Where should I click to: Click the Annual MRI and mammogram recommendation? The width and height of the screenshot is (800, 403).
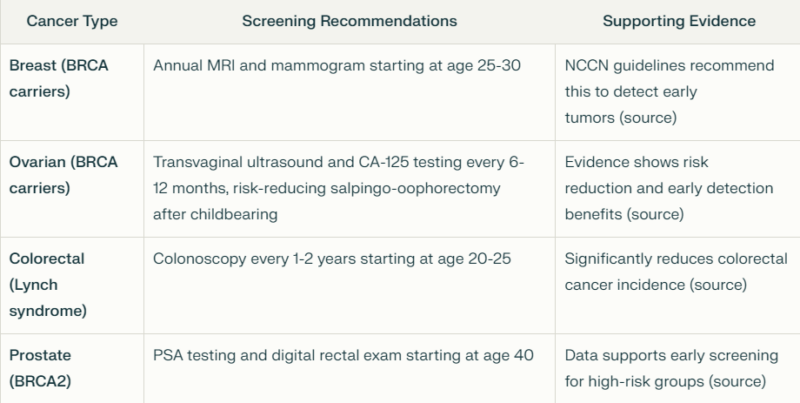(337, 66)
